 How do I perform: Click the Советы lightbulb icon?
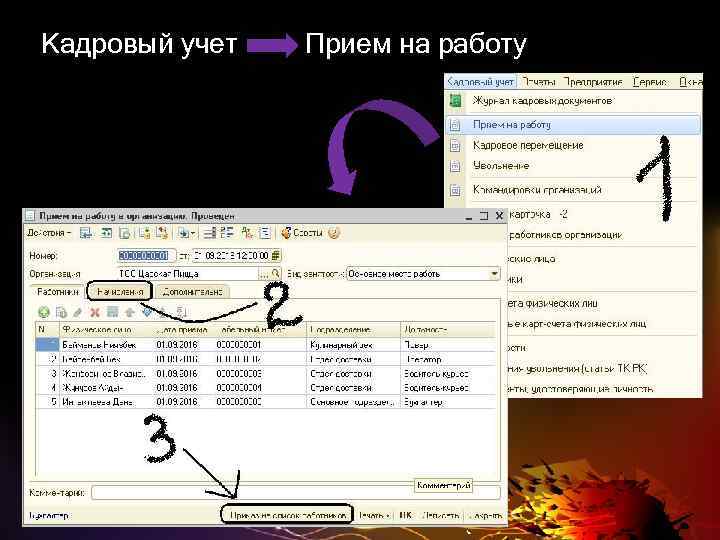tap(302, 233)
